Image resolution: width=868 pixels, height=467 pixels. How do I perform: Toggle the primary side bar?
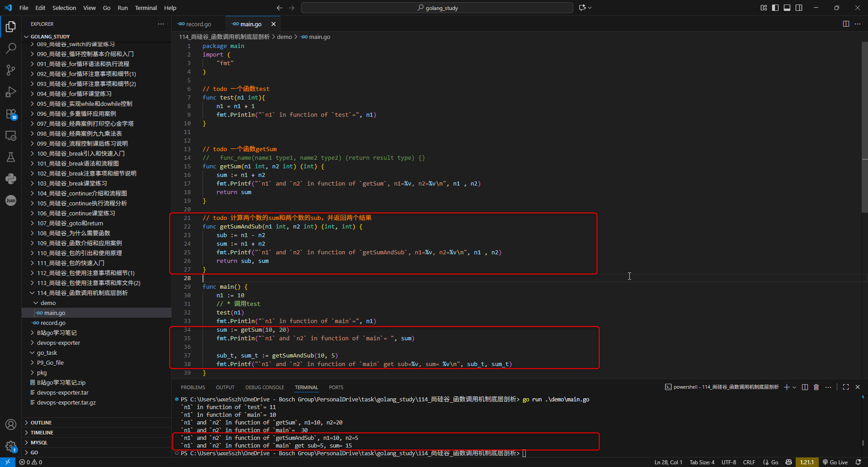[775, 8]
